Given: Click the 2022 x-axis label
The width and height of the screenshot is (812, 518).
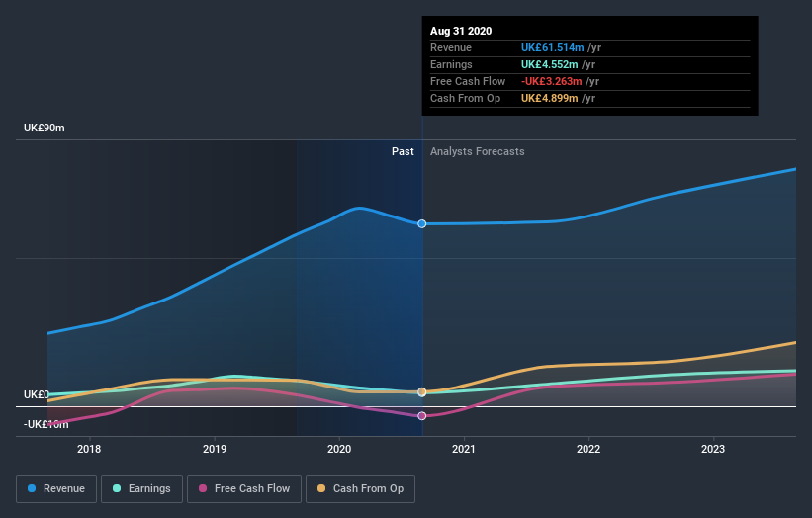Looking at the screenshot, I should click(x=588, y=449).
